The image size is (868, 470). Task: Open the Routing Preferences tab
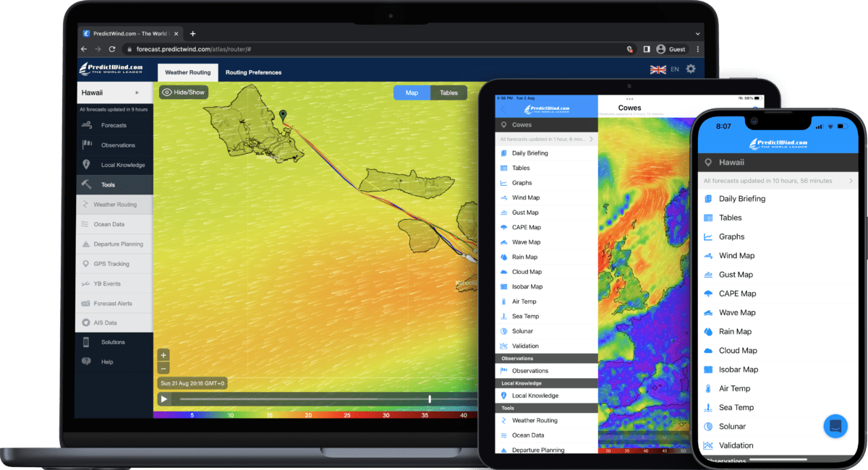tap(253, 72)
